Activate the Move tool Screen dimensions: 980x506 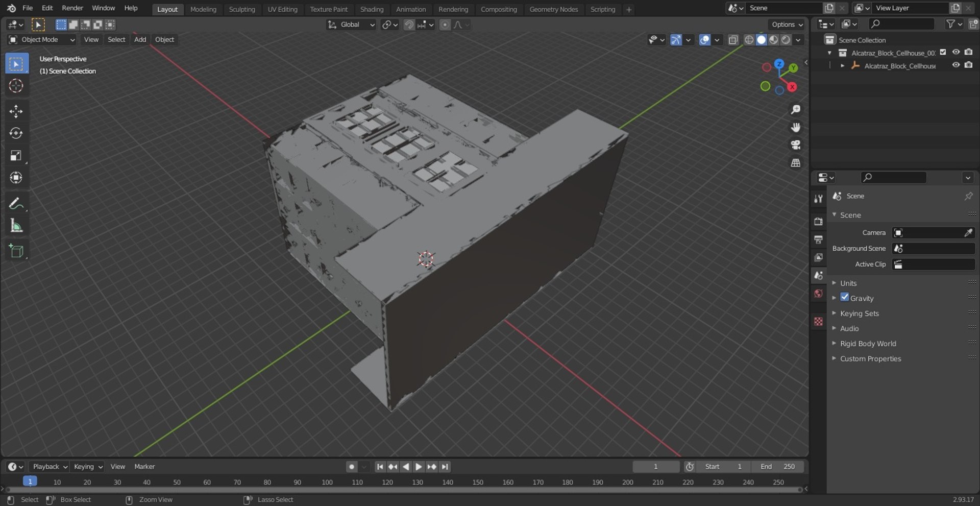(x=16, y=111)
